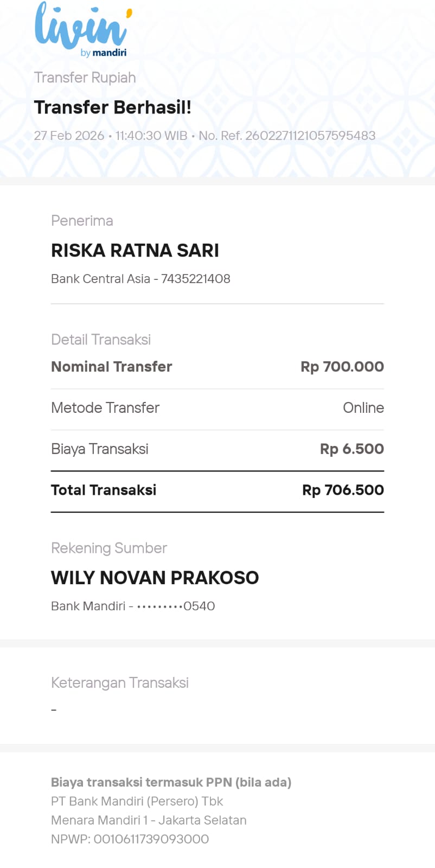Tap the Transfer Berhasil! heading

[112, 107]
